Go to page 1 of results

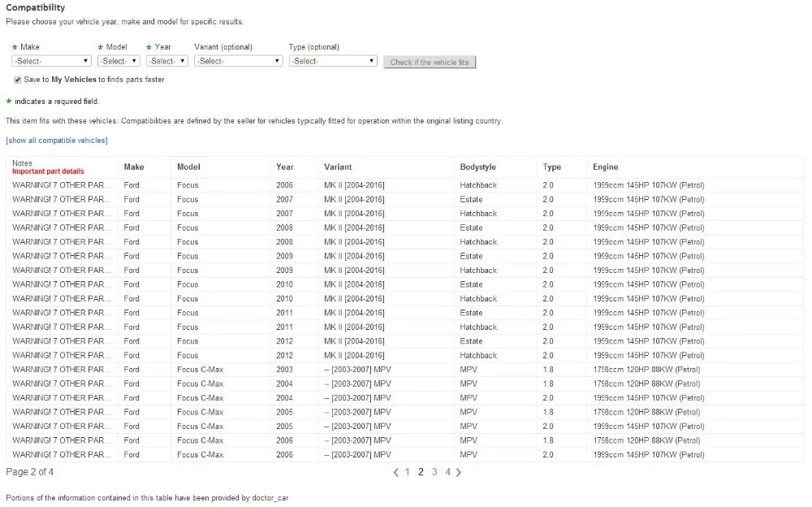coord(408,472)
